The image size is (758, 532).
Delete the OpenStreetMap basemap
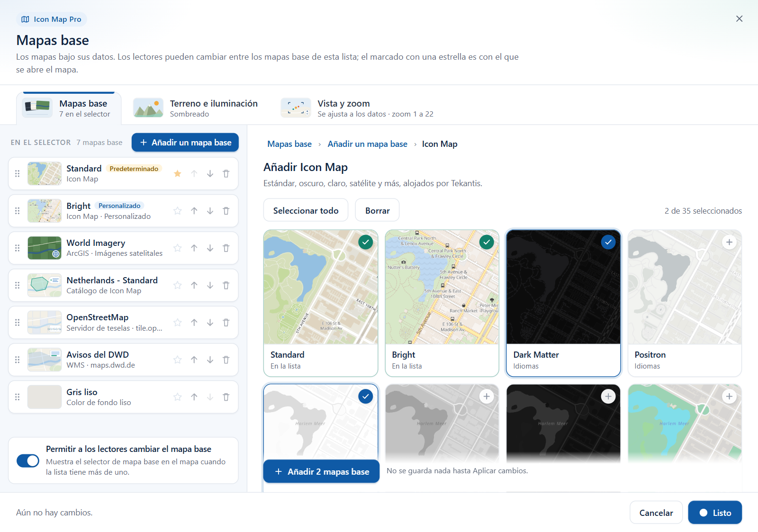pyautogui.click(x=226, y=323)
